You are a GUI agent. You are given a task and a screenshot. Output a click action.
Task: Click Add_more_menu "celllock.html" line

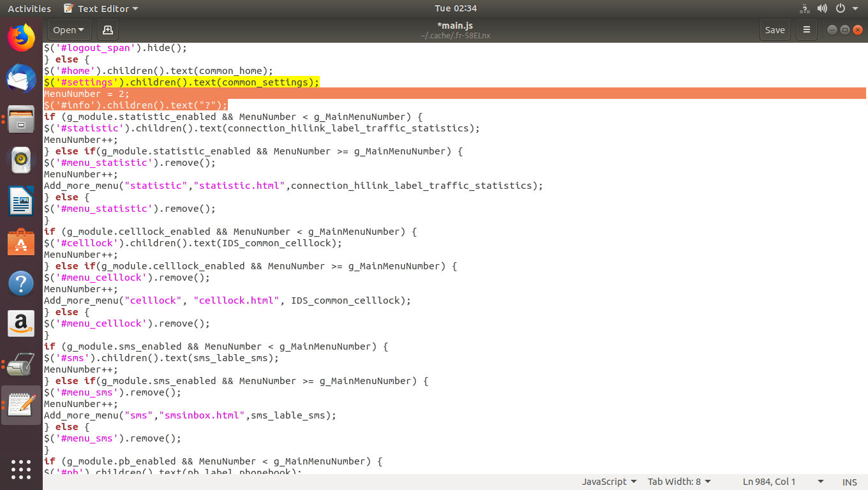(x=227, y=301)
